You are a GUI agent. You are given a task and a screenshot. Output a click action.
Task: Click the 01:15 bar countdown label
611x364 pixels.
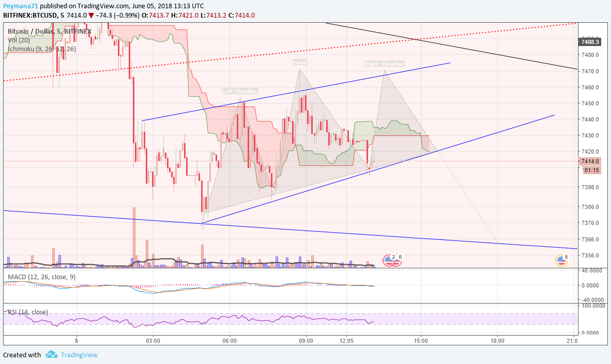click(x=591, y=170)
